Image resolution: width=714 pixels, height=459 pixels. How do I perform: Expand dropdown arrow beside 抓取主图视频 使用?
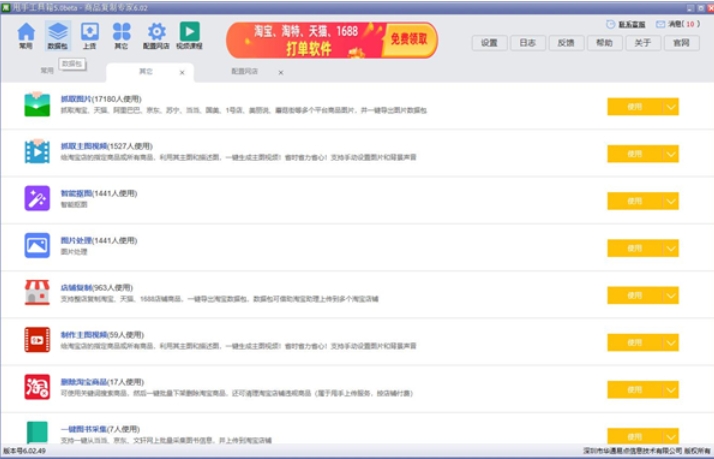click(671, 154)
